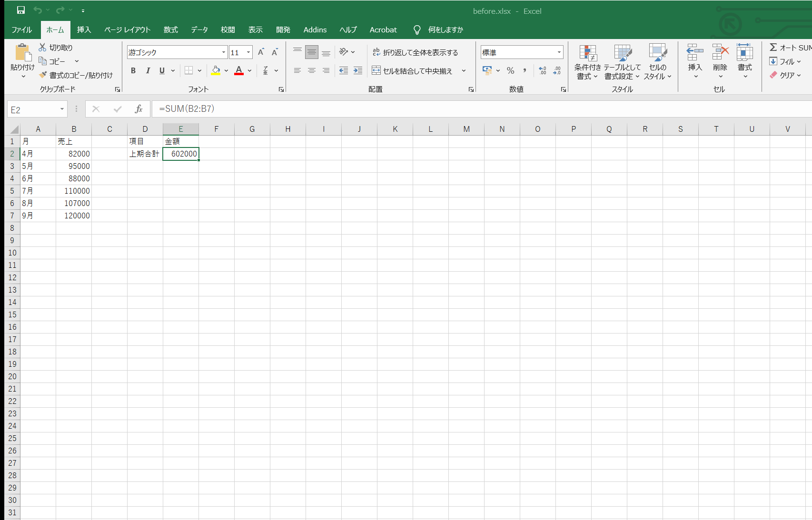Decrease font size with the smaller A icon
Viewport: 812px width, 520px height.
(275, 52)
